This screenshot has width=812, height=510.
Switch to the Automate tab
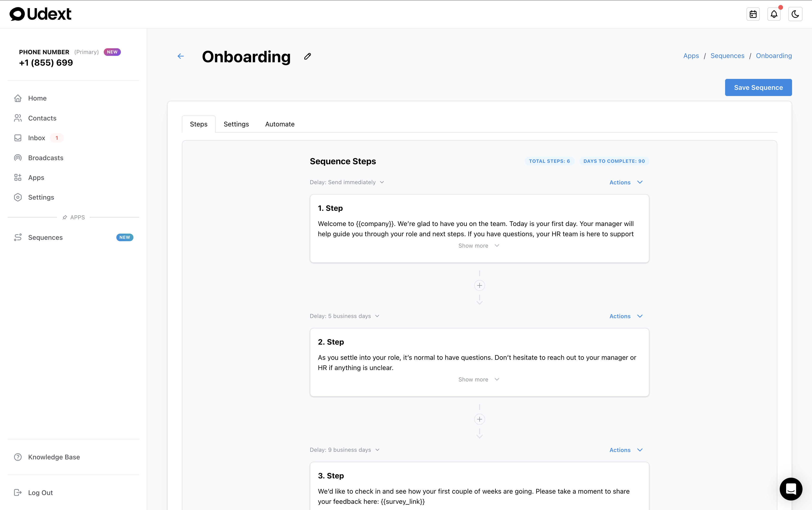280,124
